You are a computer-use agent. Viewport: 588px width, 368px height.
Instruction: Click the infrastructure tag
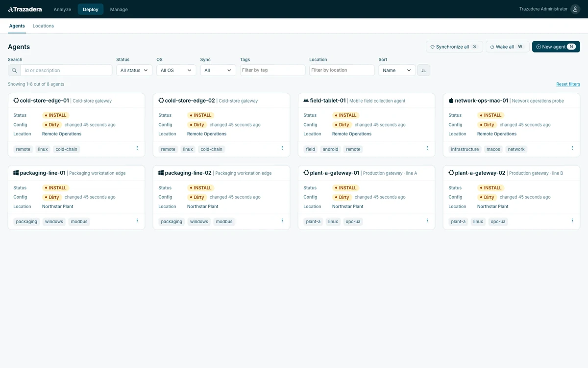coord(465,149)
